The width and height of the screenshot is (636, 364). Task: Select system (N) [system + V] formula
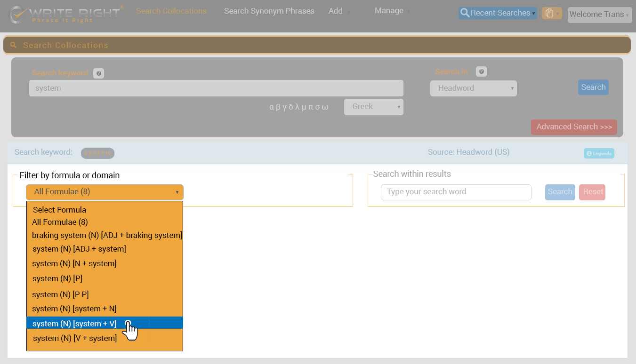tap(74, 324)
